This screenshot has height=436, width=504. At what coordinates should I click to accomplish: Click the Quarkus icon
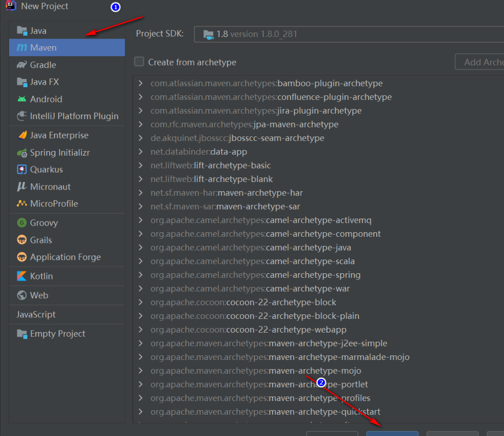tap(21, 169)
